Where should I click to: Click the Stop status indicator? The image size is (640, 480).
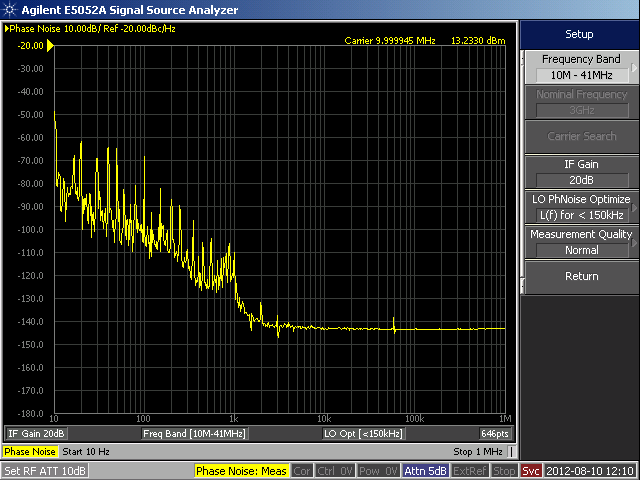tap(505, 471)
